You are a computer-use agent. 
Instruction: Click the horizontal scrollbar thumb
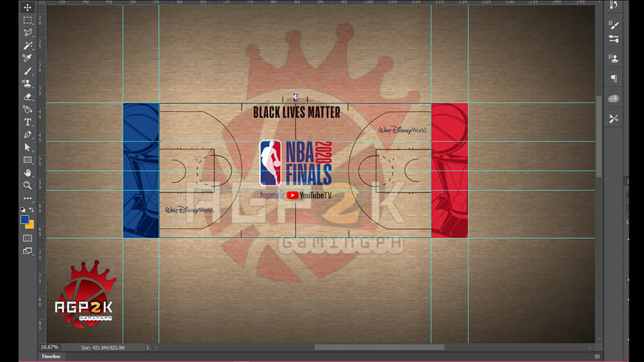coord(379,347)
